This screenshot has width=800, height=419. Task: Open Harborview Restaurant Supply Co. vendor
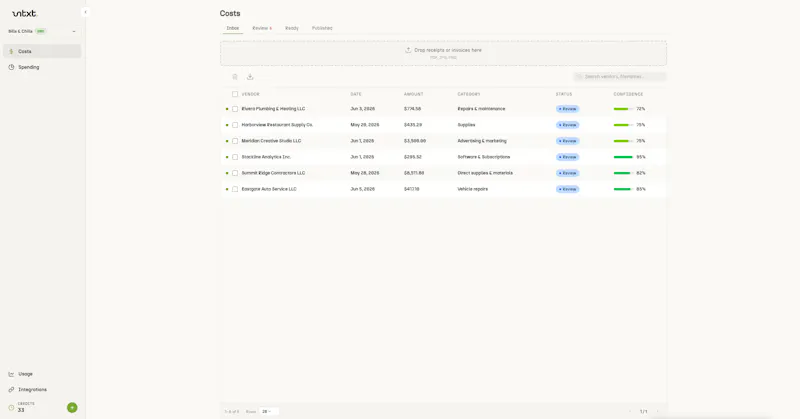(x=277, y=125)
